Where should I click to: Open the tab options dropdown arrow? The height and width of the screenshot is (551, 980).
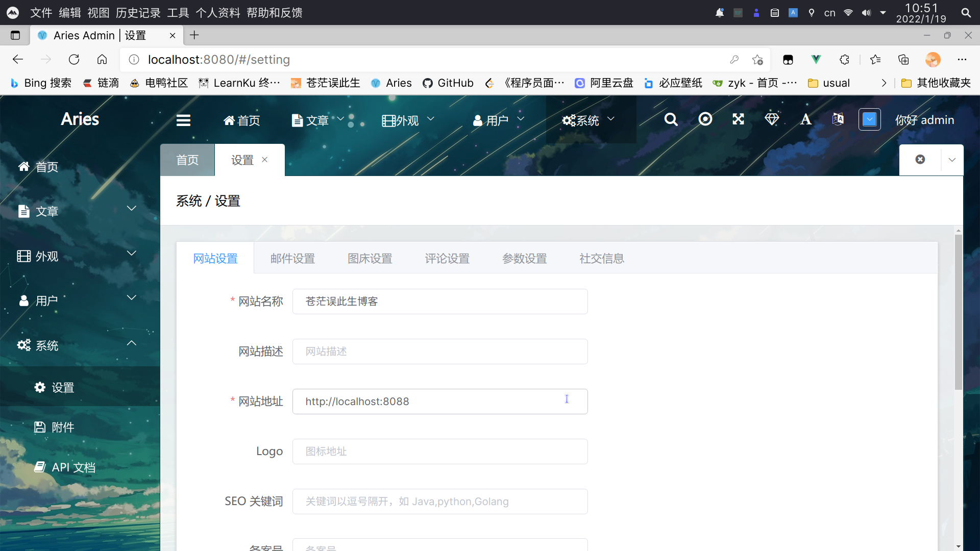point(952,160)
